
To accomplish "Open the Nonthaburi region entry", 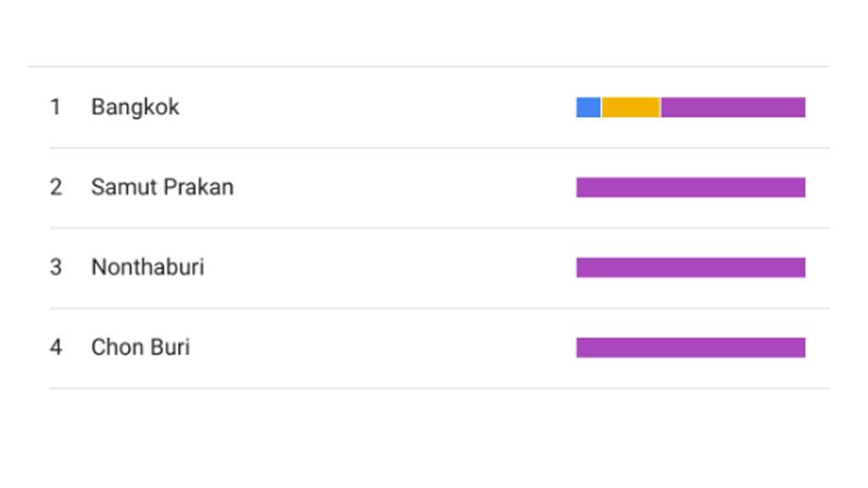I will 147,268.
